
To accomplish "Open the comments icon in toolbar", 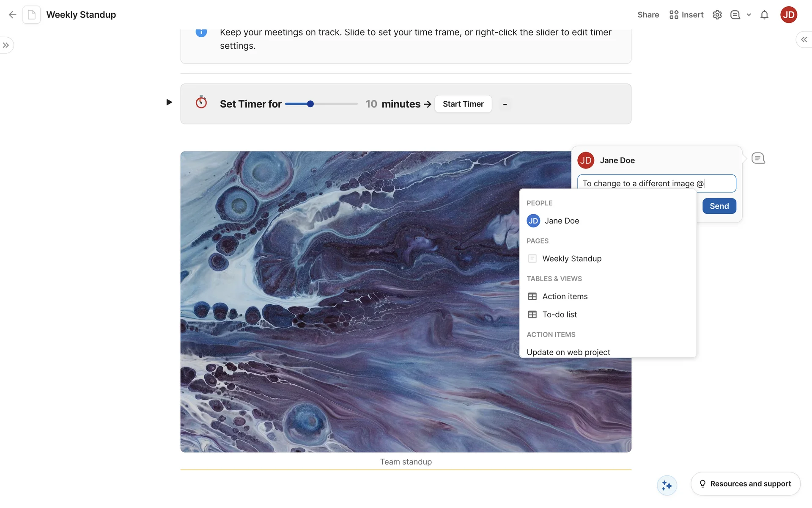I will point(735,15).
